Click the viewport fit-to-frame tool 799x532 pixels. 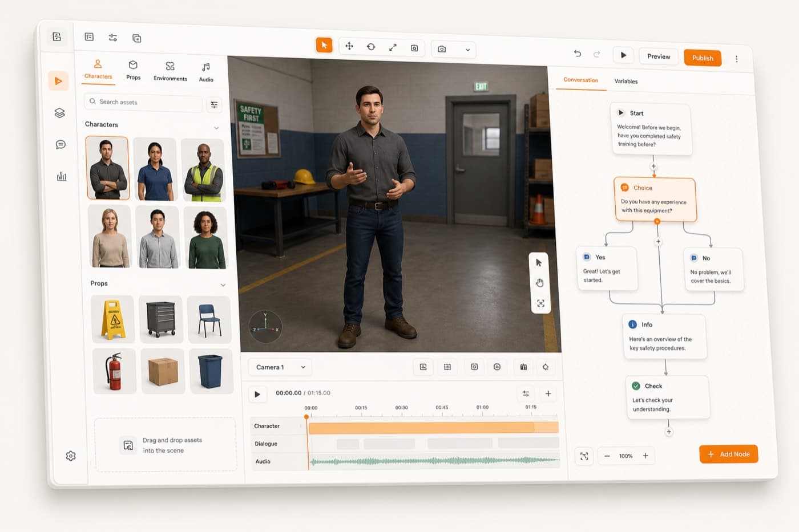coord(540,303)
